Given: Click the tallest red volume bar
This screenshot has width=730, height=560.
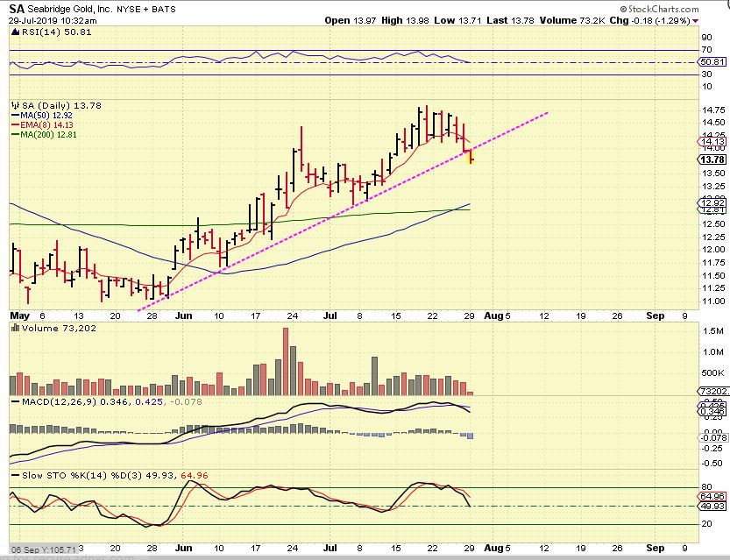Looking at the screenshot, I should click(x=286, y=362).
